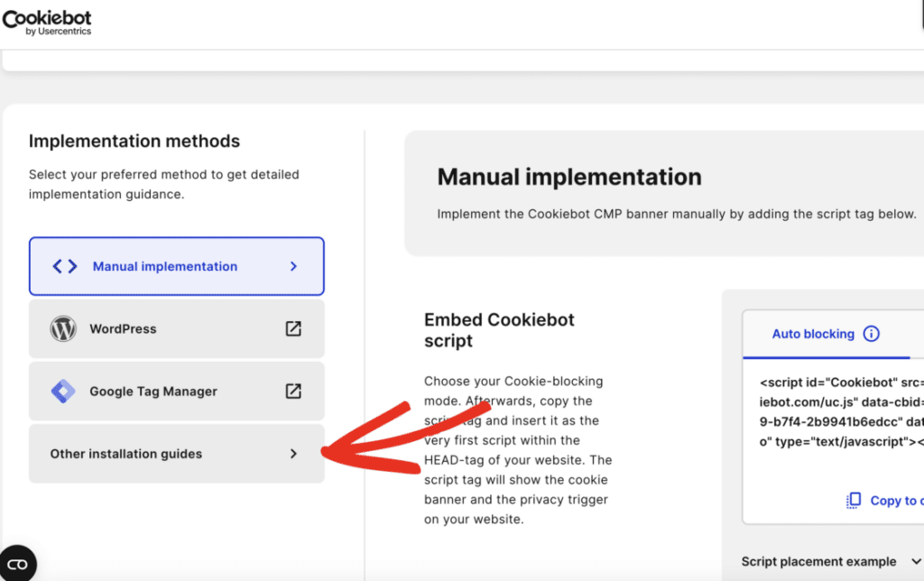Image resolution: width=924 pixels, height=581 pixels.
Task: Toggle the Auto blocking mode option
Action: [x=814, y=333]
